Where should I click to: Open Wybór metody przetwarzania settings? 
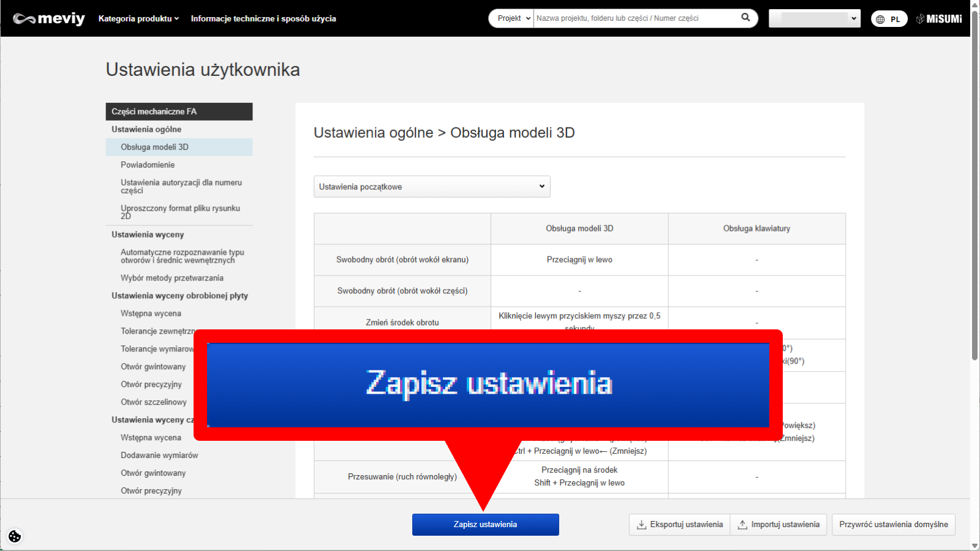[172, 278]
